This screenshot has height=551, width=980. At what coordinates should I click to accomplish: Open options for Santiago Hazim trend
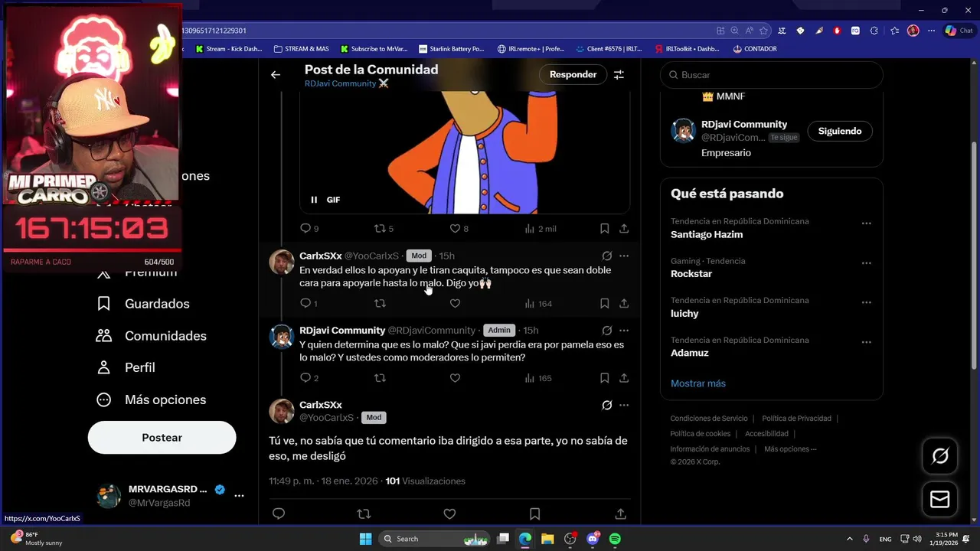[x=866, y=223]
